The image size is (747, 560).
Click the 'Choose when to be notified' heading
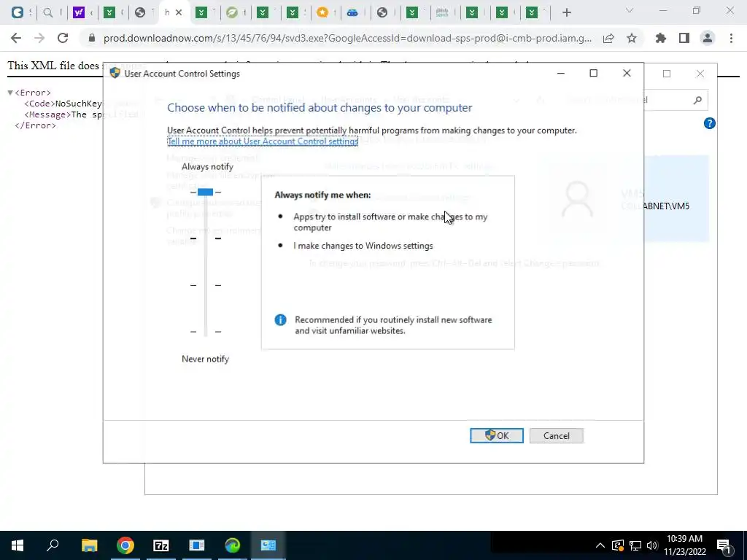coord(320,108)
